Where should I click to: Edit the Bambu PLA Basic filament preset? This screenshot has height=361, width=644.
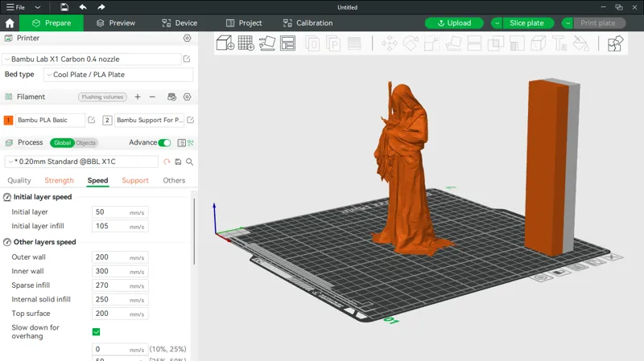(92, 120)
